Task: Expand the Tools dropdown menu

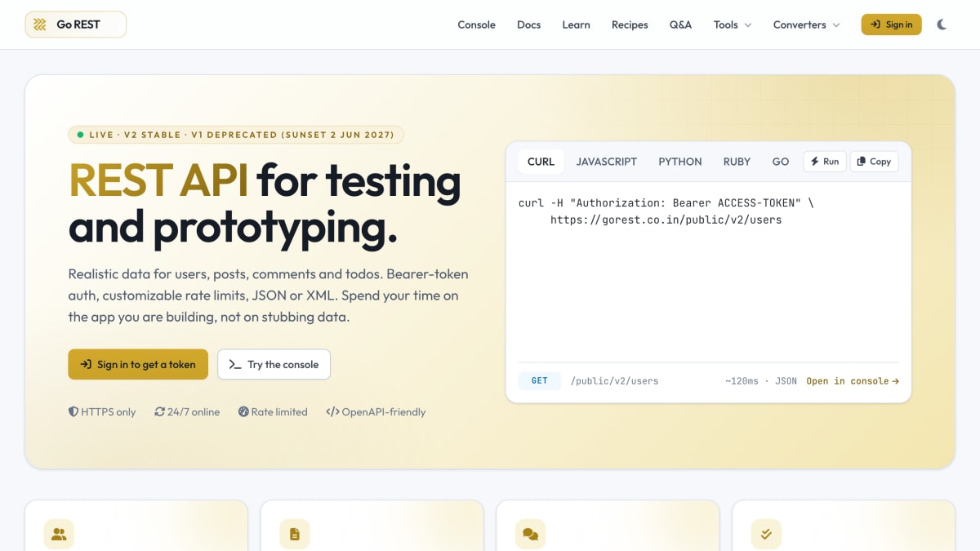Action: coord(733,24)
